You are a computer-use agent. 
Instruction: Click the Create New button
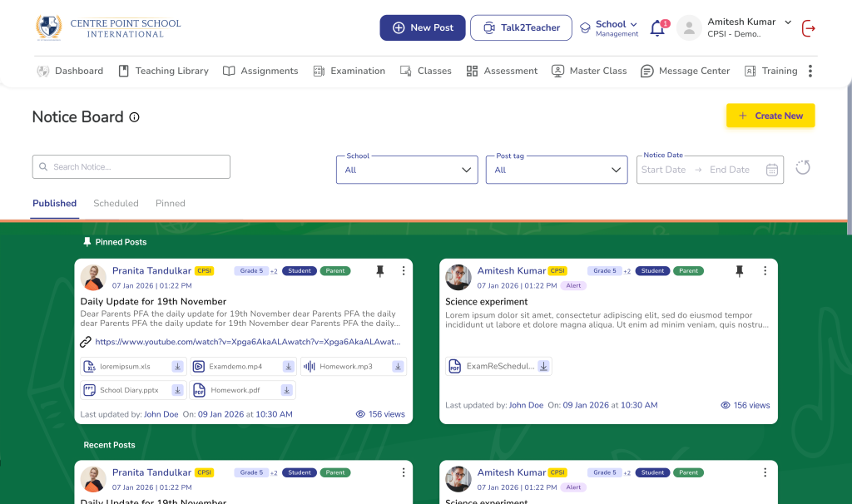click(x=770, y=116)
